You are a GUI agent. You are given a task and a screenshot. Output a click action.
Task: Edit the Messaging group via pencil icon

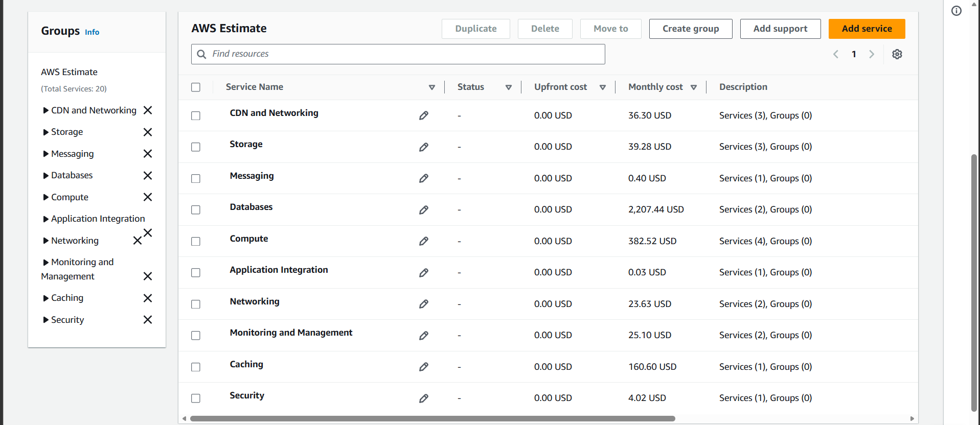(424, 178)
